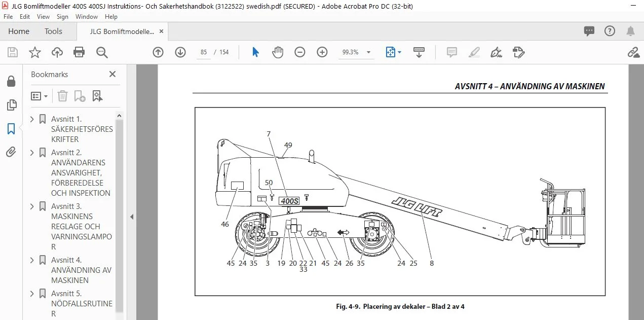The image size is (644, 320).
Task: Open the chat notifications icon
Action: tap(589, 31)
